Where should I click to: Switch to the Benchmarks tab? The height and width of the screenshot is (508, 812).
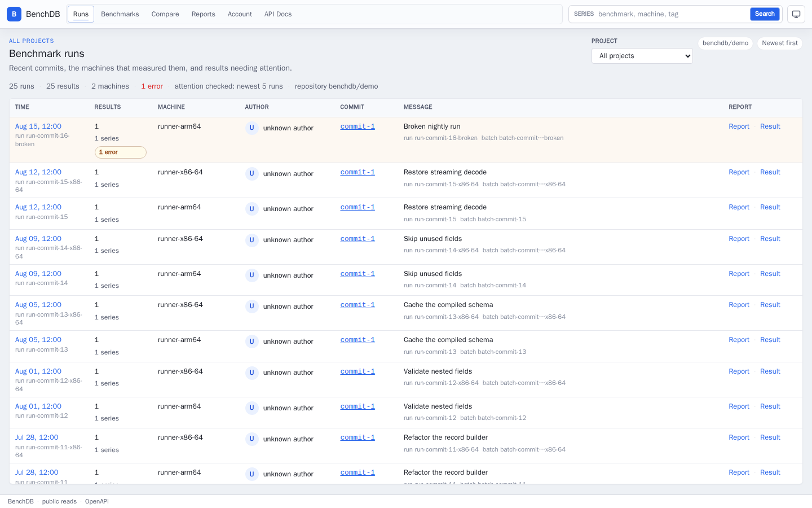tap(120, 14)
